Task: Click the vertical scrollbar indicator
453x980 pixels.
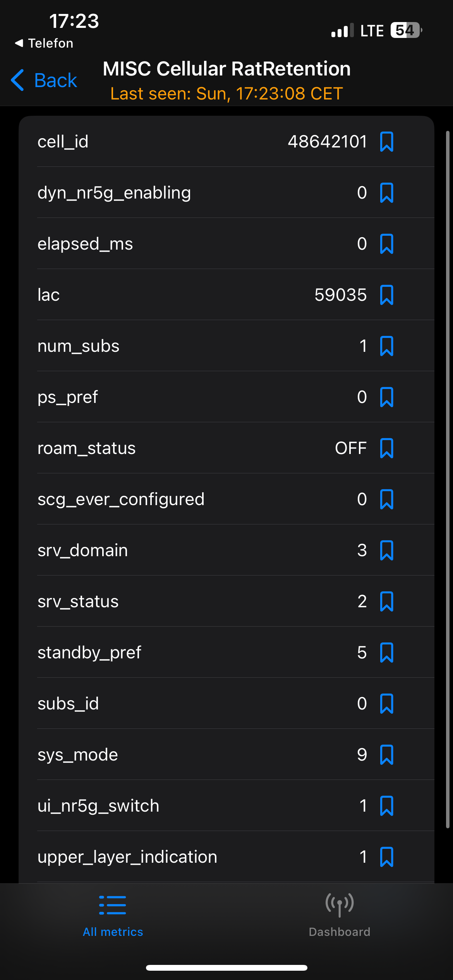Action: [x=448, y=479]
